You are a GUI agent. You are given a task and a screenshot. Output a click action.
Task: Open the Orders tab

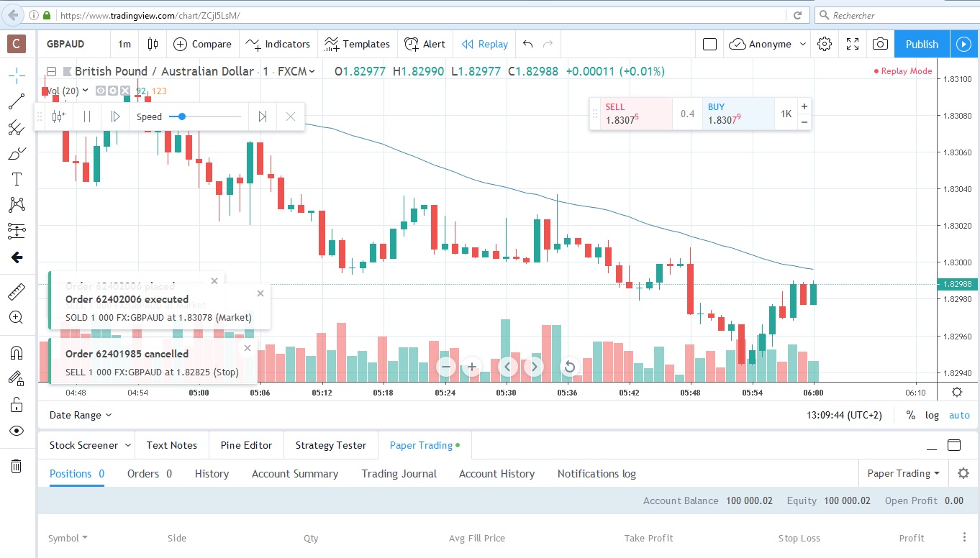coord(150,474)
